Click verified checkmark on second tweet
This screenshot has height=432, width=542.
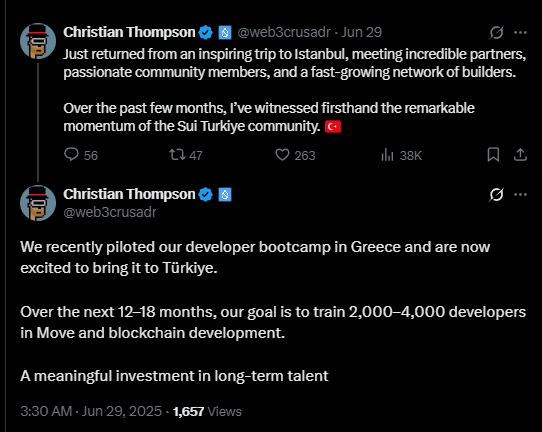(206, 195)
